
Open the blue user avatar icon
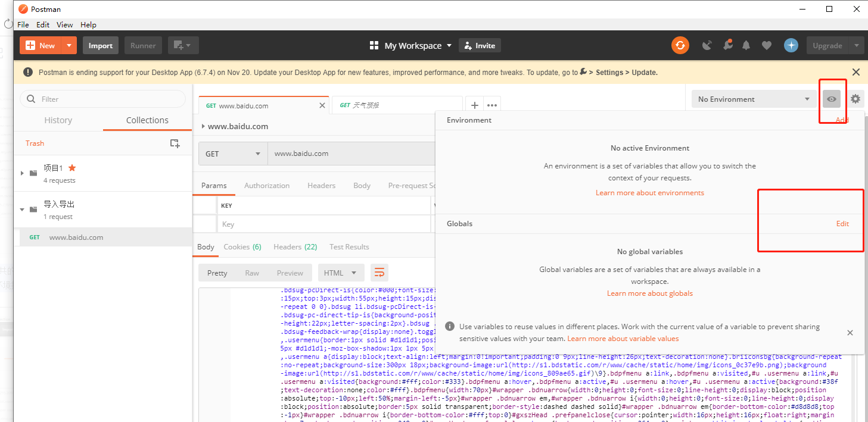791,46
